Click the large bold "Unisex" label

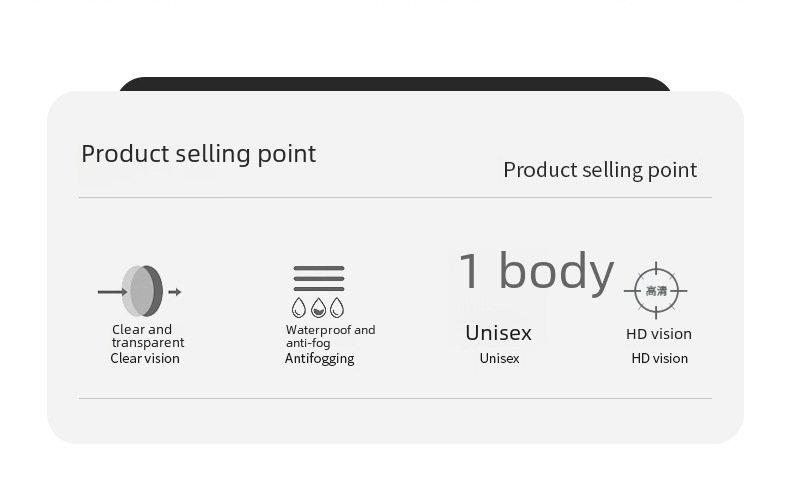click(x=498, y=333)
